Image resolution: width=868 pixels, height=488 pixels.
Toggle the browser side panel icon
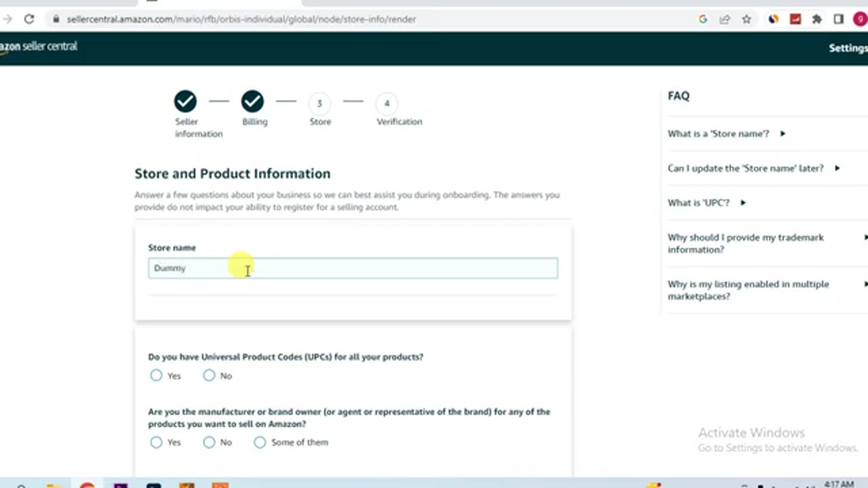click(x=839, y=19)
